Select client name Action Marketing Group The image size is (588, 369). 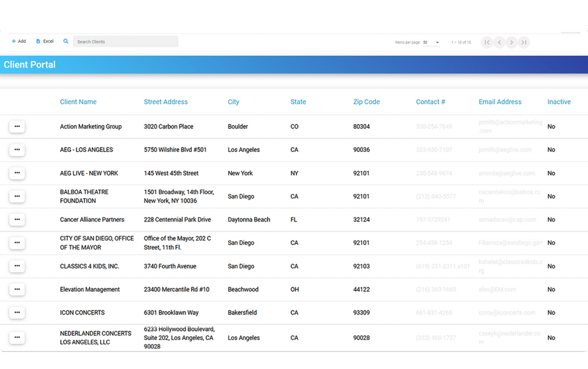tap(91, 126)
